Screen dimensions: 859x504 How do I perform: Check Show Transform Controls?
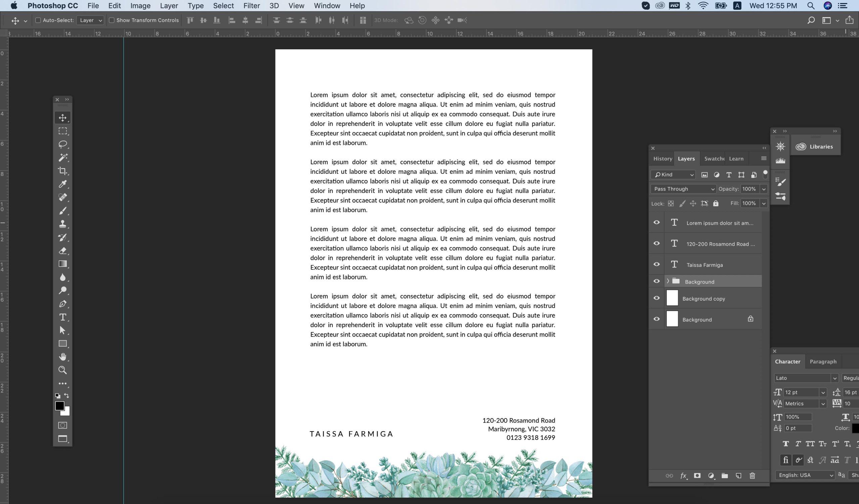pyautogui.click(x=111, y=20)
